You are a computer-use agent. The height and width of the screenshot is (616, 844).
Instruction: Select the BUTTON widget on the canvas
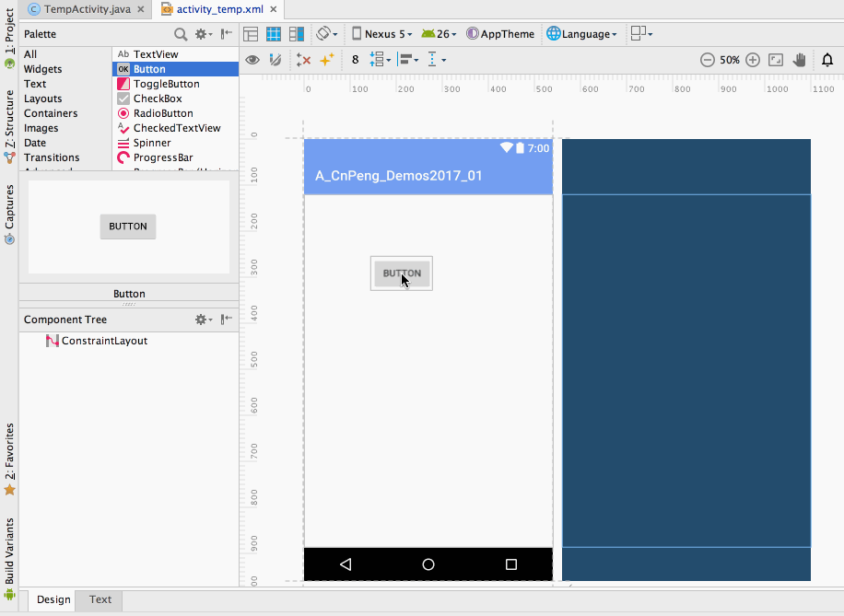[x=401, y=273]
